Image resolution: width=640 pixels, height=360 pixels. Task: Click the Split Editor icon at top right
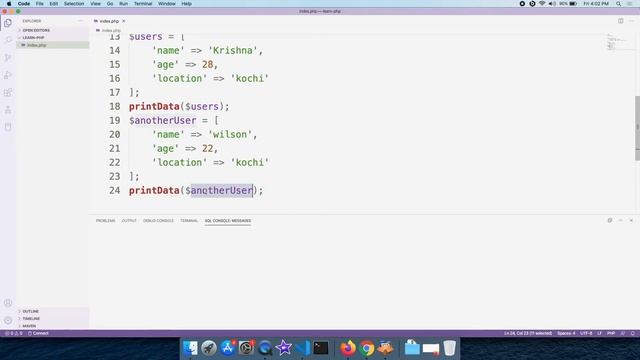620,21
